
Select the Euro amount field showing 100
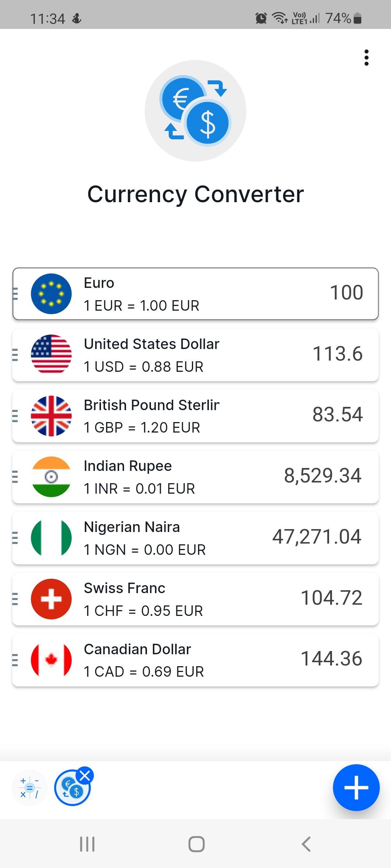click(346, 292)
